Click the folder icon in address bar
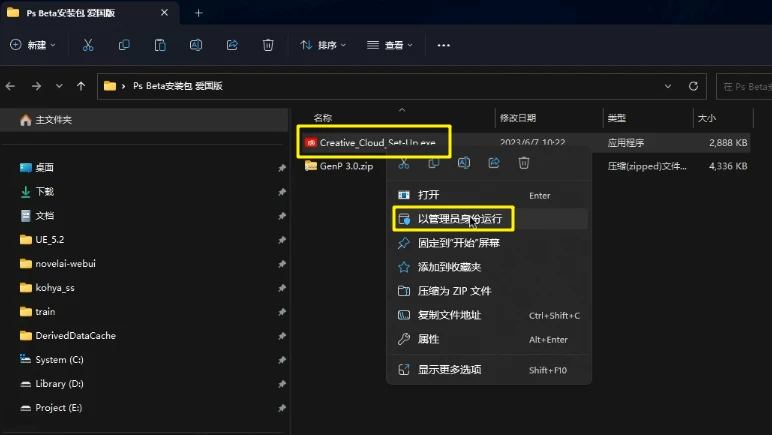Viewport: 772px width, 435px height. pos(110,86)
